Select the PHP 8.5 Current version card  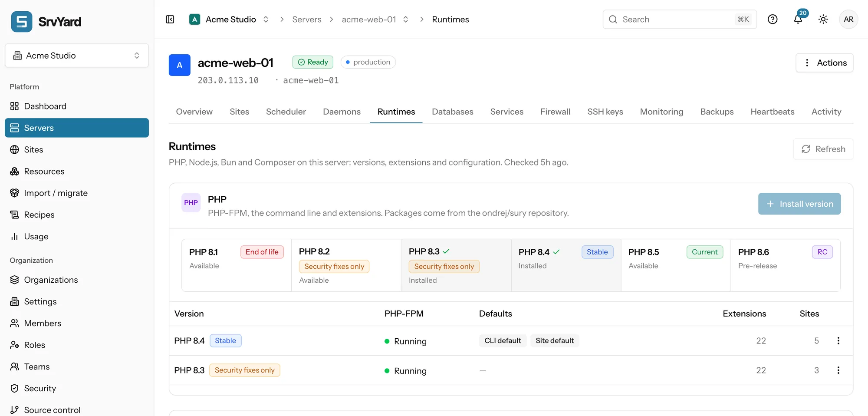[x=676, y=265]
